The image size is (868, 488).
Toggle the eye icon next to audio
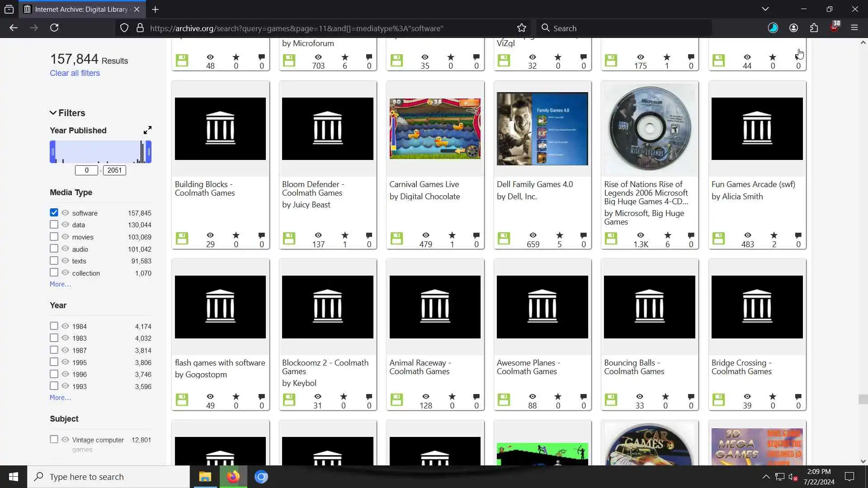65,249
